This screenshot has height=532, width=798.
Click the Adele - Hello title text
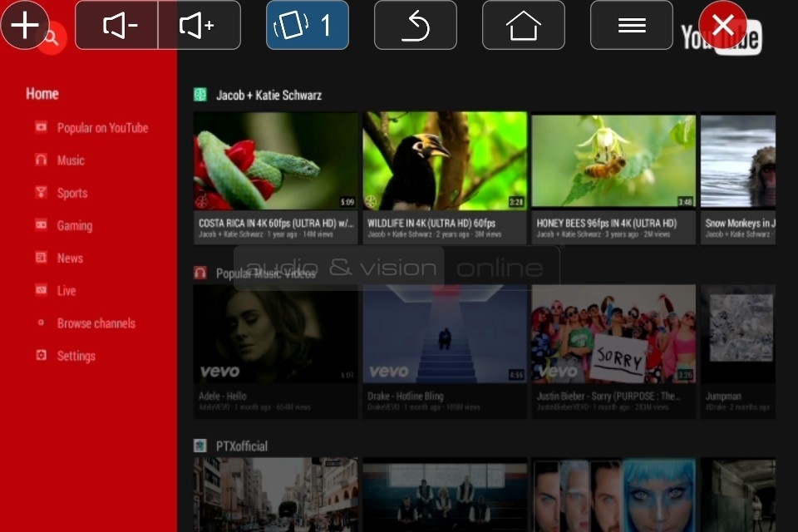223,396
